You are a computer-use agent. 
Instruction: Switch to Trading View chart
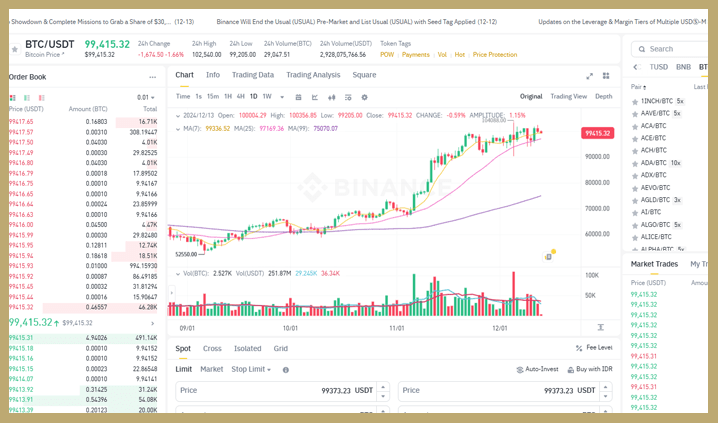coord(568,97)
